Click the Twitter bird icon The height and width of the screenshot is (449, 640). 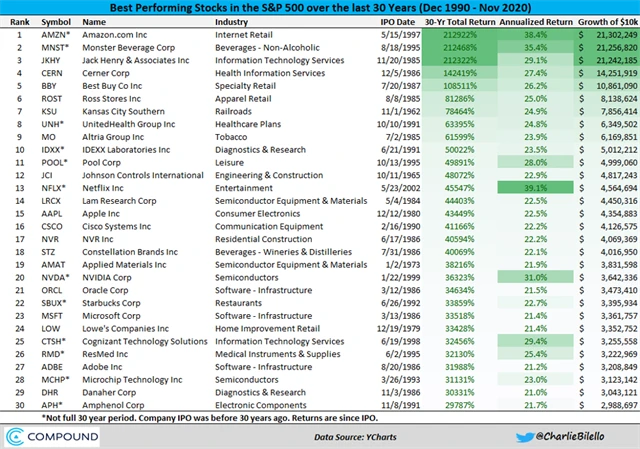524,438
